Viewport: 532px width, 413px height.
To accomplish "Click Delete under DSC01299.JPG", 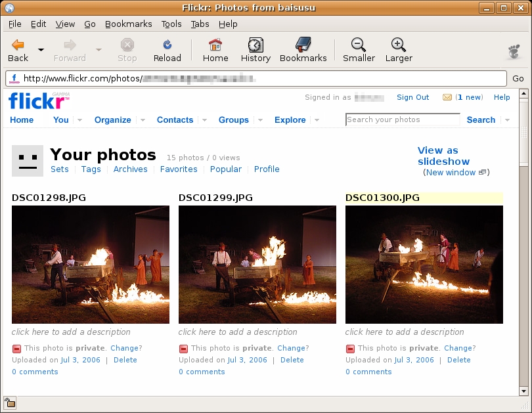I will (292, 360).
